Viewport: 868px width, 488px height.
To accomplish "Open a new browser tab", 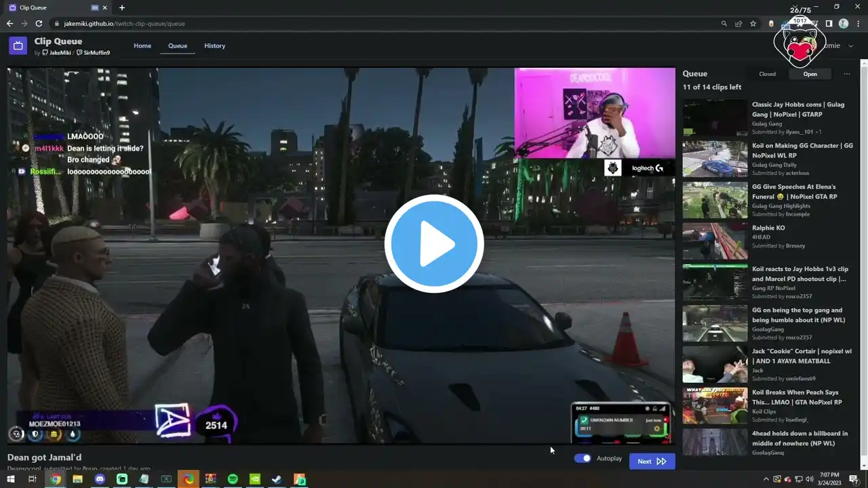I will point(122,7).
